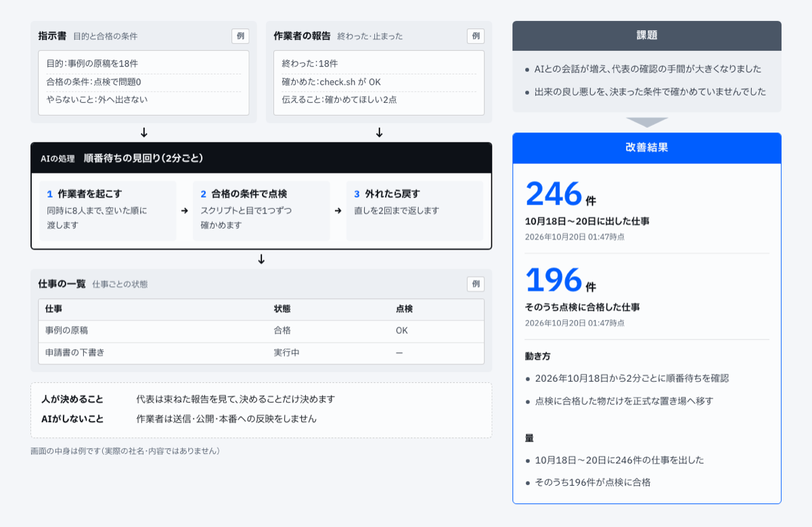Click the 例 badge in the 仕事の一覧 card
This screenshot has width=812, height=527.
tap(476, 284)
